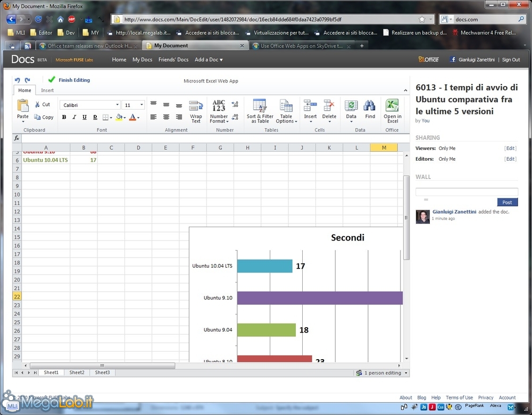Click the Wall message input field
532x415 pixels.
coord(467,192)
